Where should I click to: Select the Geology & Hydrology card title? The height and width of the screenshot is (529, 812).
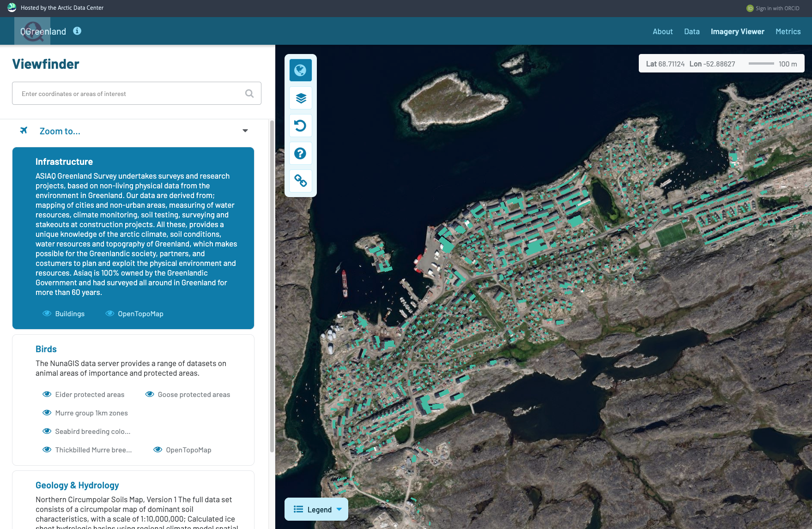77,485
